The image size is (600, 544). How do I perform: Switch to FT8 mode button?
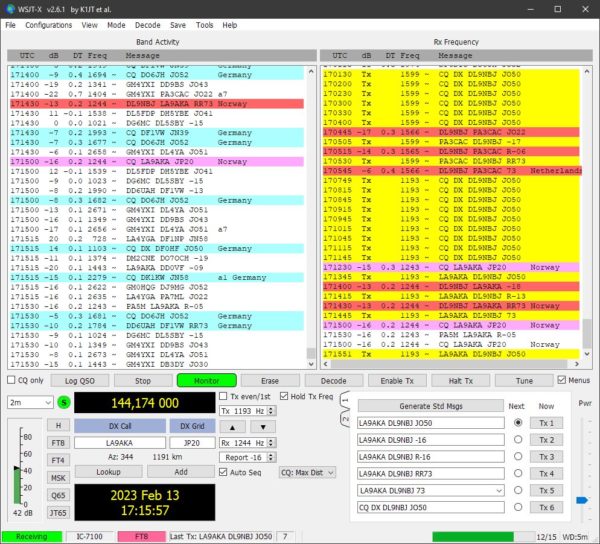coord(58,443)
